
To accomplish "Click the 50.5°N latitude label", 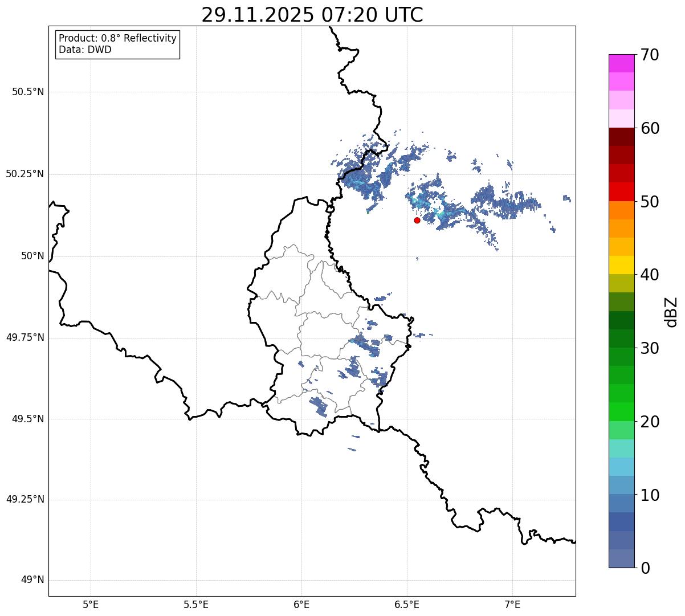I will (x=28, y=92).
